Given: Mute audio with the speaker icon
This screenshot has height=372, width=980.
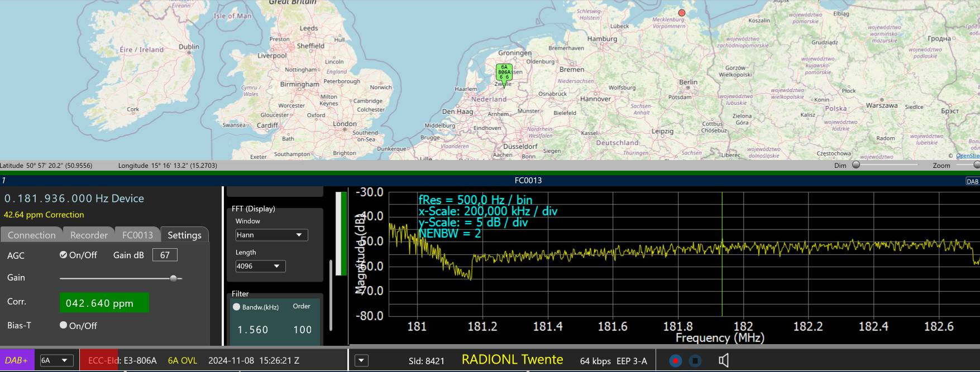Looking at the screenshot, I should click(723, 361).
